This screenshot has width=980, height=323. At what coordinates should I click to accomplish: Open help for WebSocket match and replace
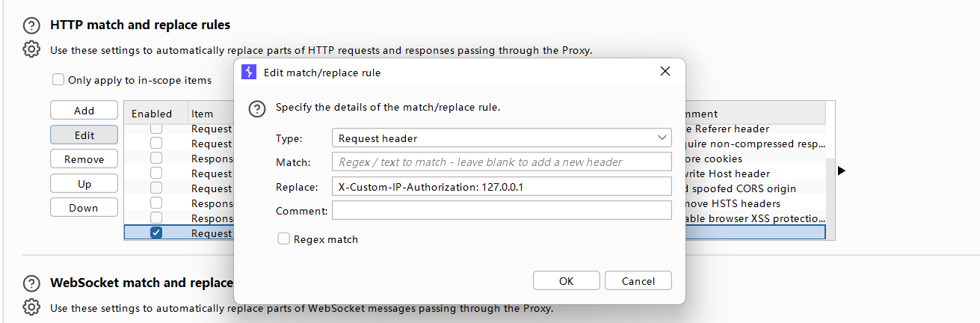pyautogui.click(x=31, y=283)
